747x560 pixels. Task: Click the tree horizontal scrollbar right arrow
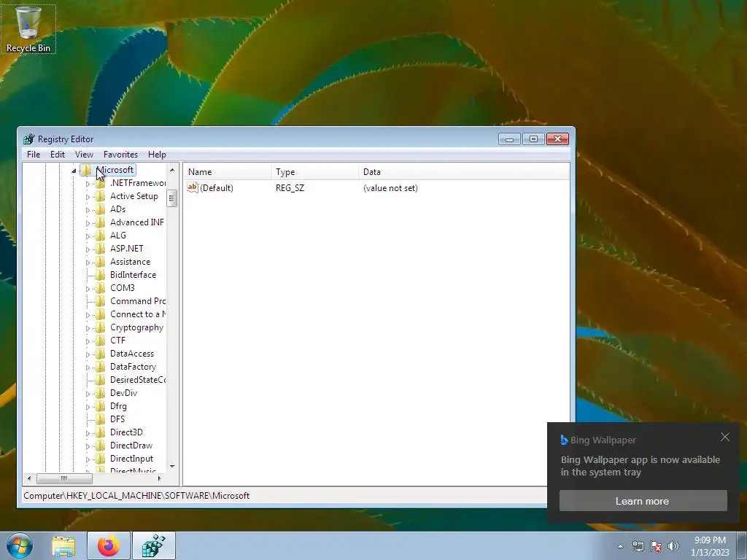[159, 478]
